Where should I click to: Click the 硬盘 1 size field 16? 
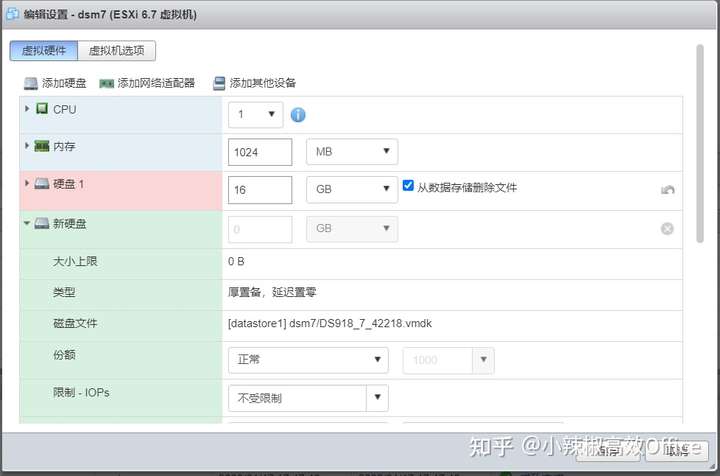point(260,190)
